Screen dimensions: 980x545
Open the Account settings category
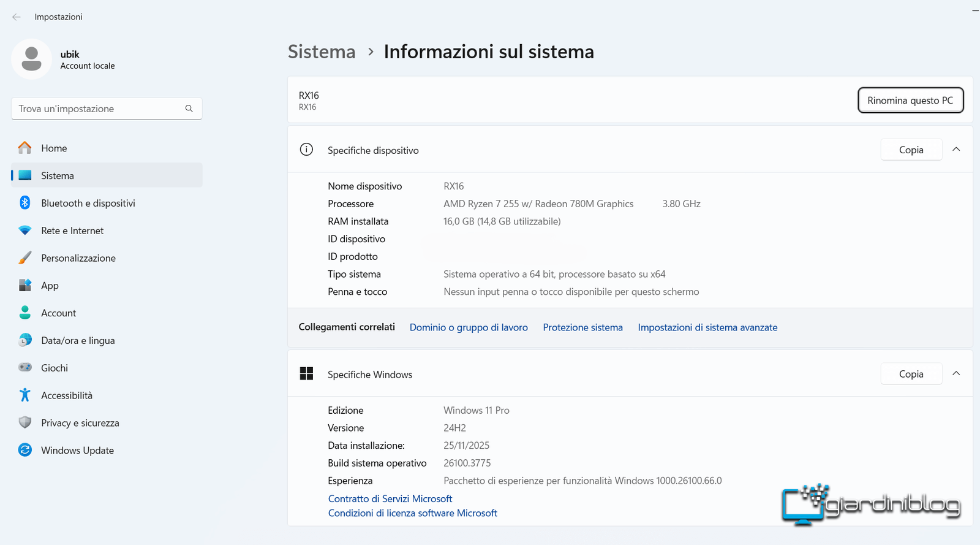[x=58, y=313]
